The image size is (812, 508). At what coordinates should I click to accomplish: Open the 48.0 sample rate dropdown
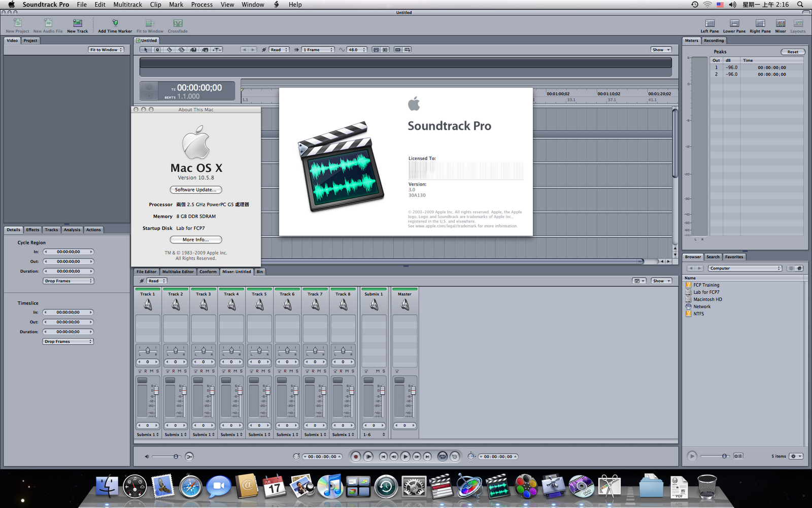click(x=357, y=50)
